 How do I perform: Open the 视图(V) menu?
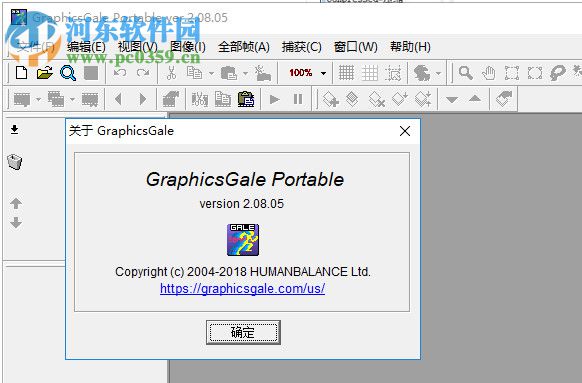(x=137, y=47)
